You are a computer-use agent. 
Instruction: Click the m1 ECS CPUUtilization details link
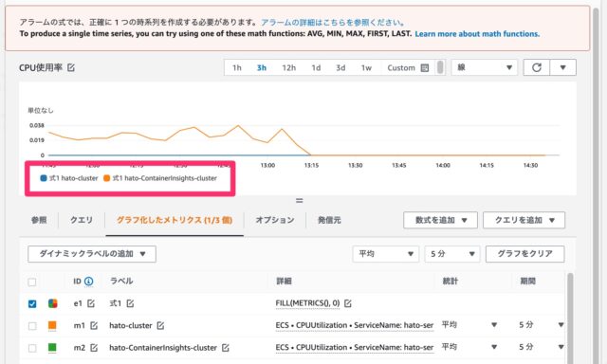click(x=355, y=326)
